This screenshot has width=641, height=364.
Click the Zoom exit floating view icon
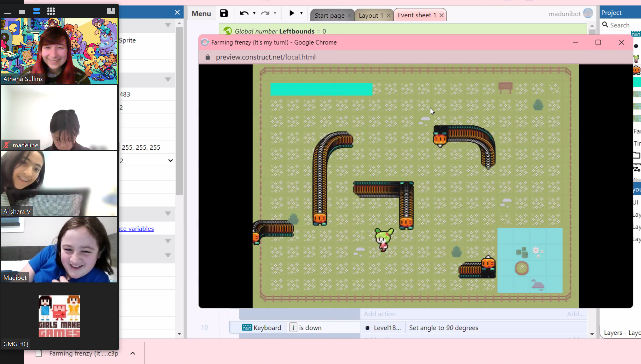click(111, 11)
